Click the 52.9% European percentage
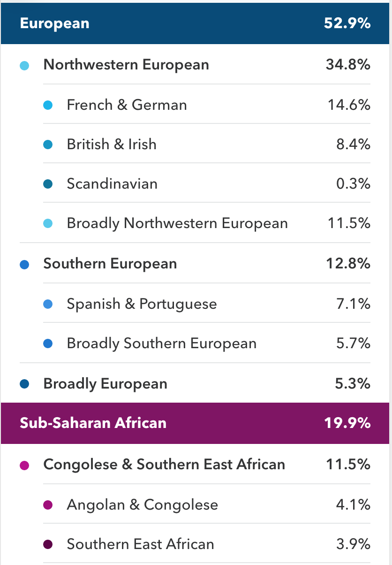This screenshot has height=565, width=392. click(347, 23)
